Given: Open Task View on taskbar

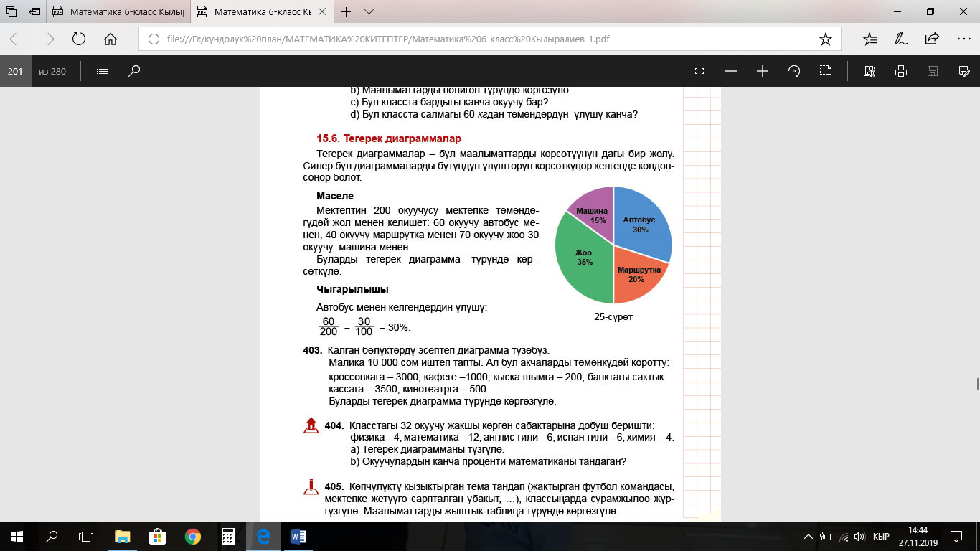Looking at the screenshot, I should (x=86, y=536).
